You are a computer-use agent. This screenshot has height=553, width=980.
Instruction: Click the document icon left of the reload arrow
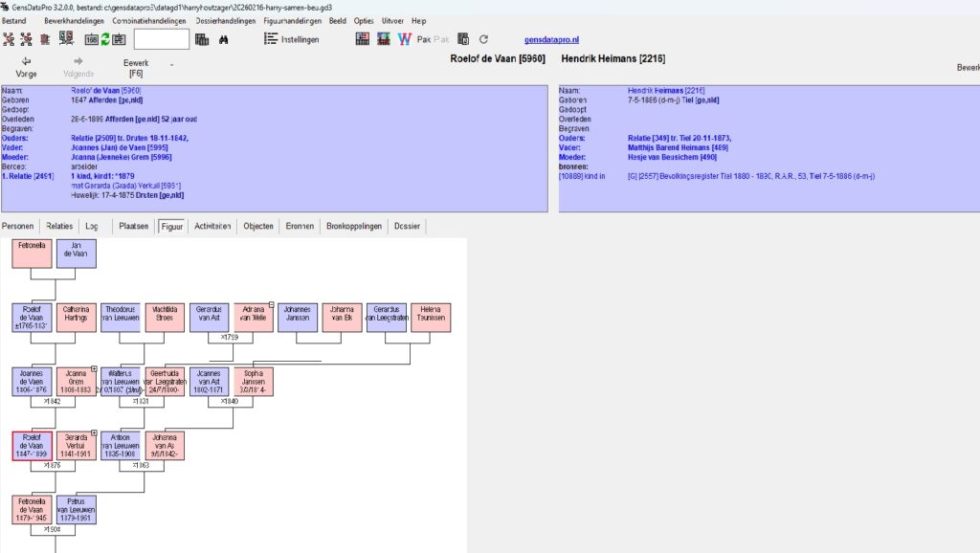tap(463, 39)
